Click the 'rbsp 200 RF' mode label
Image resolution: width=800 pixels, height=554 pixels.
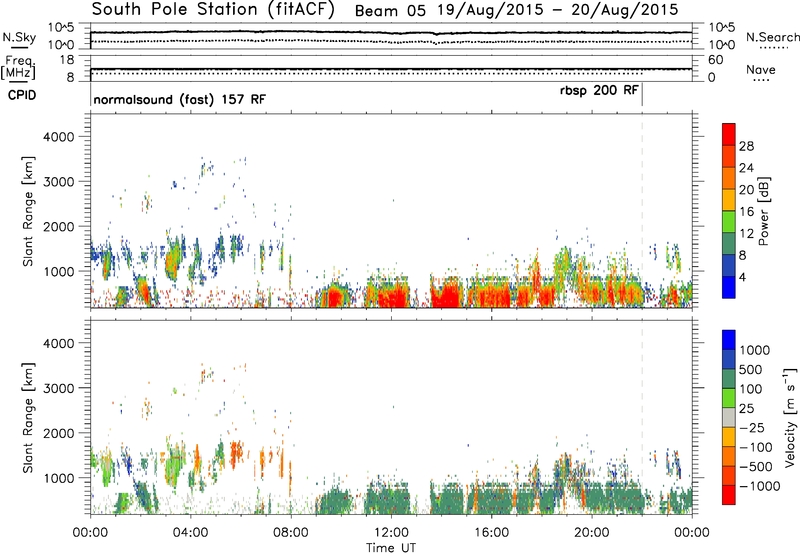point(598,90)
